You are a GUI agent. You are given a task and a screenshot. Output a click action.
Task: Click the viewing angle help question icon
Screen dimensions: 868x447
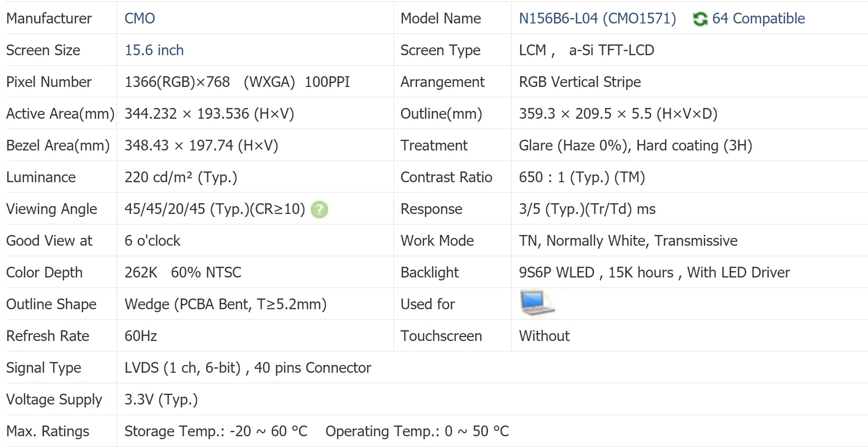[x=319, y=210]
